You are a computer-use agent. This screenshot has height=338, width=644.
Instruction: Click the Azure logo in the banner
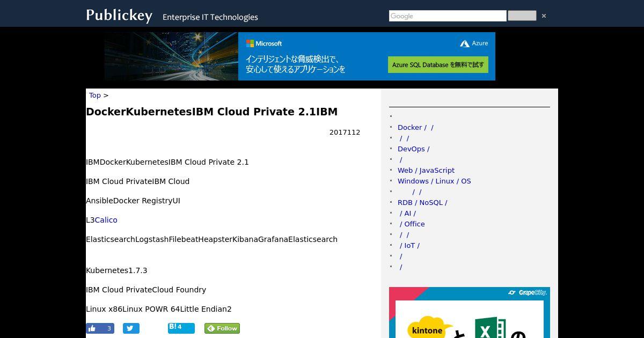click(x=474, y=43)
